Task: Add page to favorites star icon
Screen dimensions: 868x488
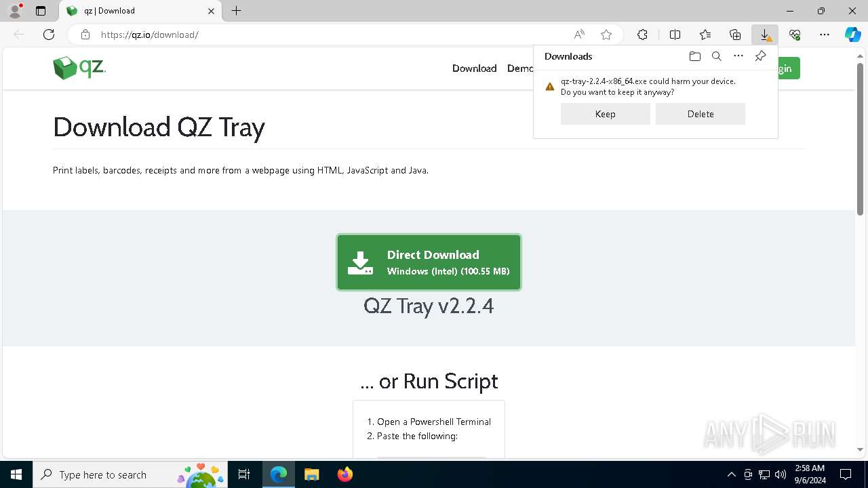Action: coord(606,35)
